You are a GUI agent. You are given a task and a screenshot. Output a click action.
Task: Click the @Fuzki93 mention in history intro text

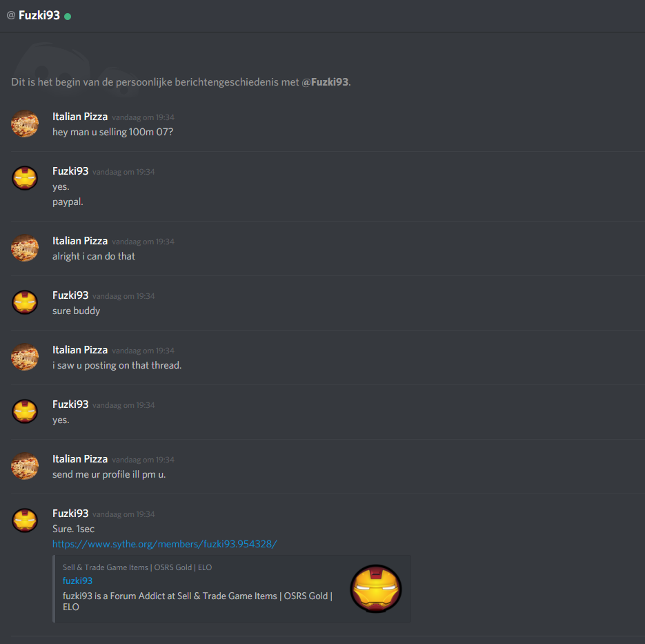click(325, 82)
